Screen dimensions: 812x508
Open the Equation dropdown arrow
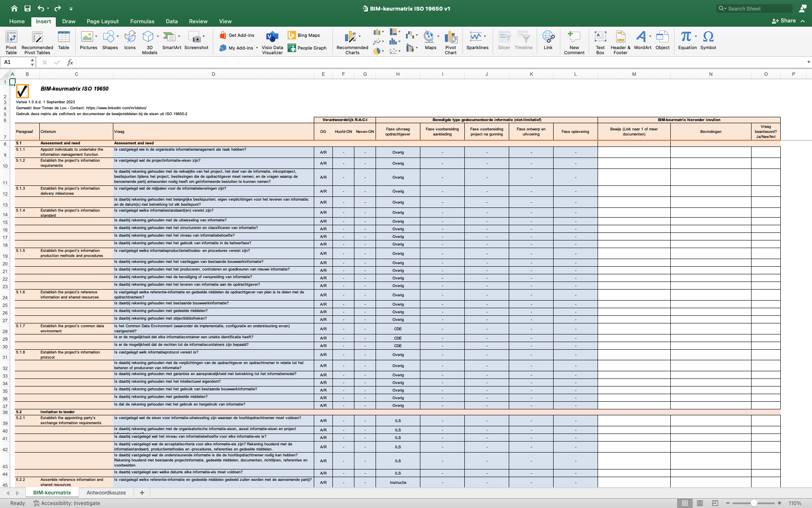tap(696, 36)
